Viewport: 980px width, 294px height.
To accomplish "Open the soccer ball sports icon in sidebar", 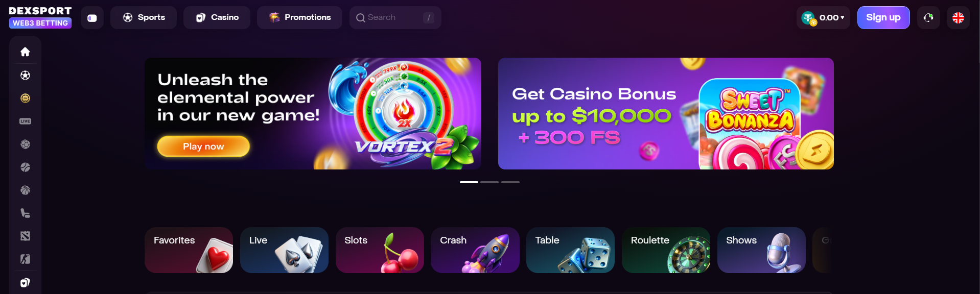I will pyautogui.click(x=25, y=75).
